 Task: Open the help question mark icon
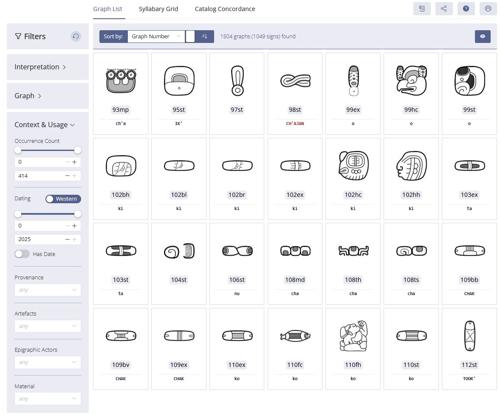pos(466,9)
